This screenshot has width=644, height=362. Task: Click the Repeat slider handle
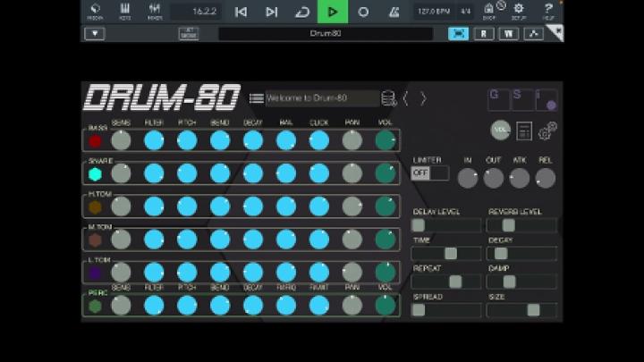[x=455, y=282]
